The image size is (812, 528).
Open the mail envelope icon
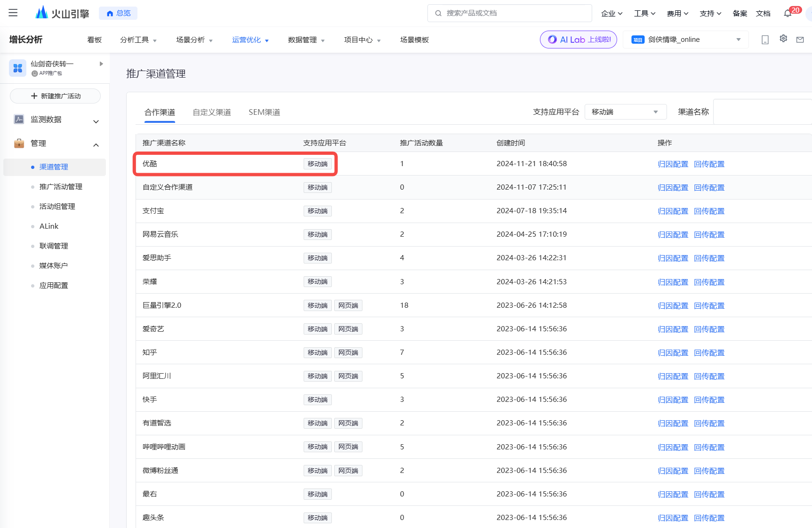coord(800,40)
